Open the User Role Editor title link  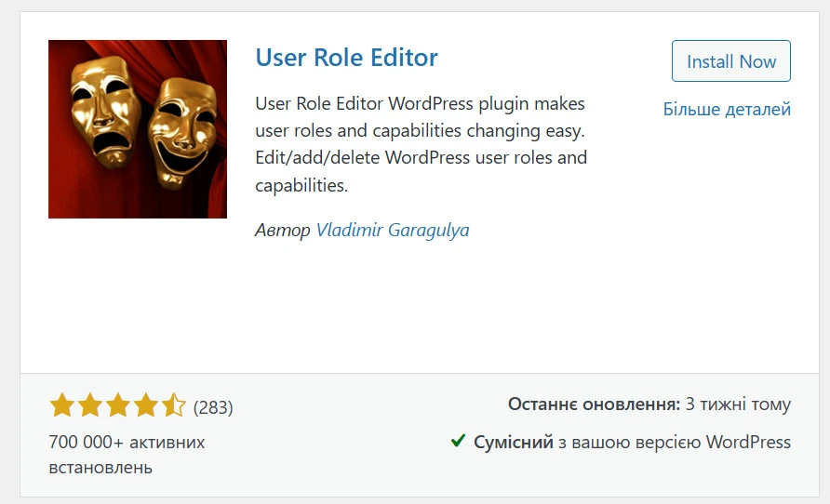pos(347,57)
